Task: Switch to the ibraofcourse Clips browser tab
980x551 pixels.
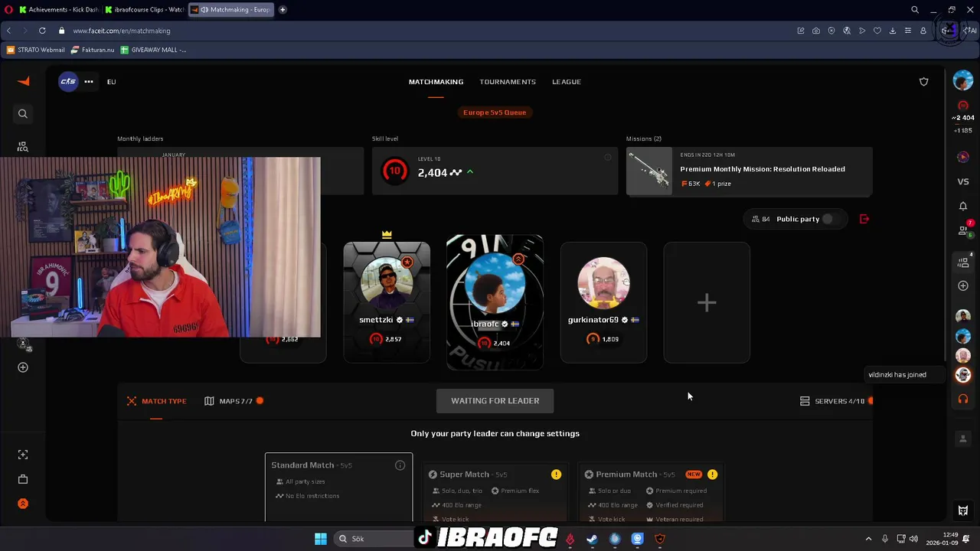Action: click(143, 10)
